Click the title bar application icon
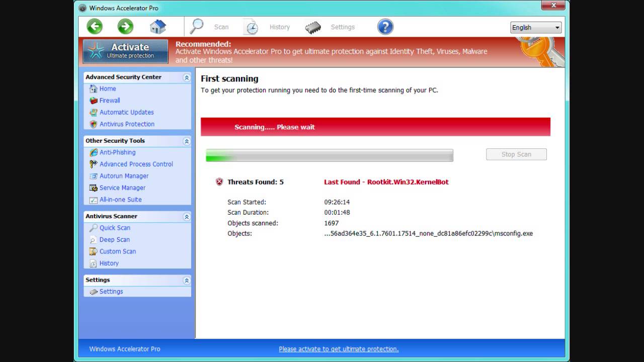 tap(83, 8)
